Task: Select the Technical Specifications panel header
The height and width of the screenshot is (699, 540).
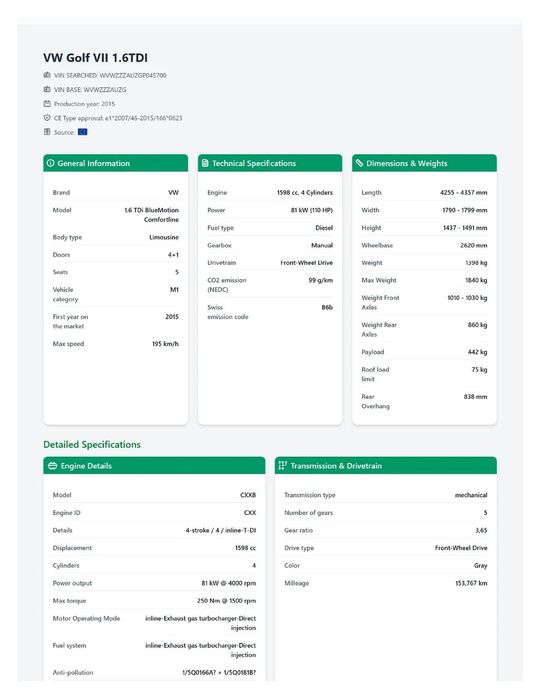Action: click(270, 163)
